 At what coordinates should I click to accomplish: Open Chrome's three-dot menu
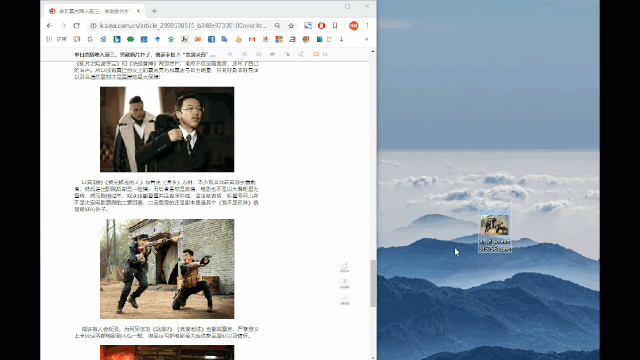click(367, 26)
